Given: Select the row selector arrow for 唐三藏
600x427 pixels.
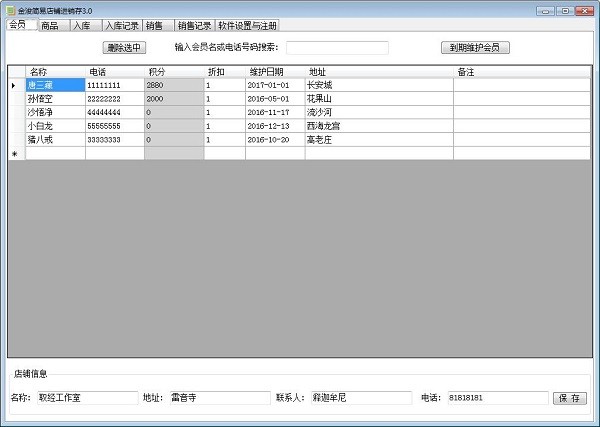Looking at the screenshot, I should click(15, 86).
